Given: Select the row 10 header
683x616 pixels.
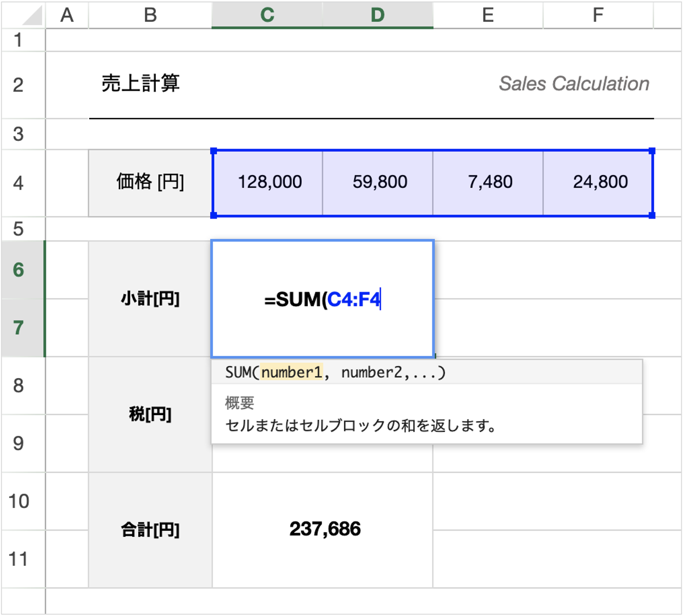Looking at the screenshot, I should [x=18, y=500].
